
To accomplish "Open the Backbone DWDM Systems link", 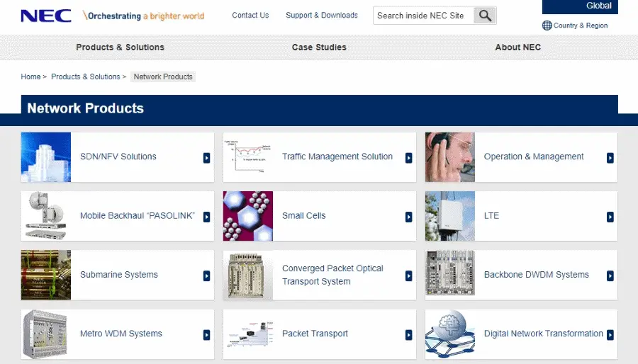I will [x=537, y=275].
